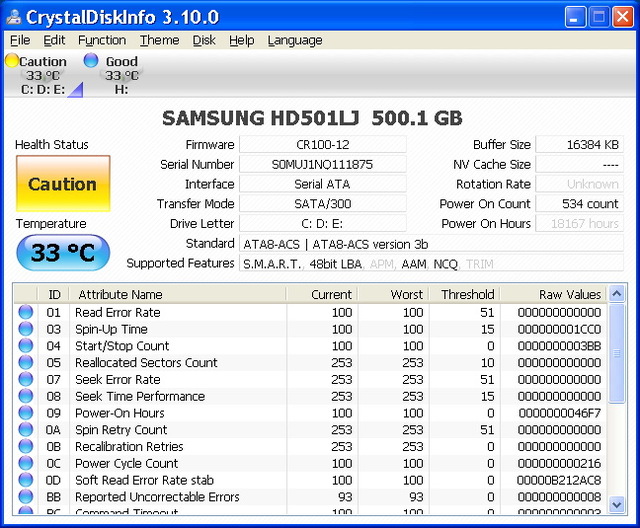Click status orb for Power-On Hours
This screenshot has height=528, width=640.
(x=26, y=413)
